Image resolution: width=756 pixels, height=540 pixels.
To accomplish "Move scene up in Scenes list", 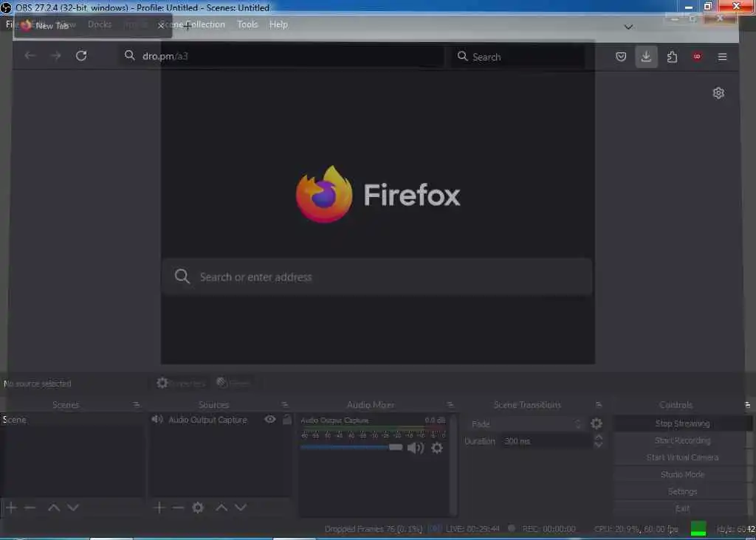I will (x=54, y=508).
